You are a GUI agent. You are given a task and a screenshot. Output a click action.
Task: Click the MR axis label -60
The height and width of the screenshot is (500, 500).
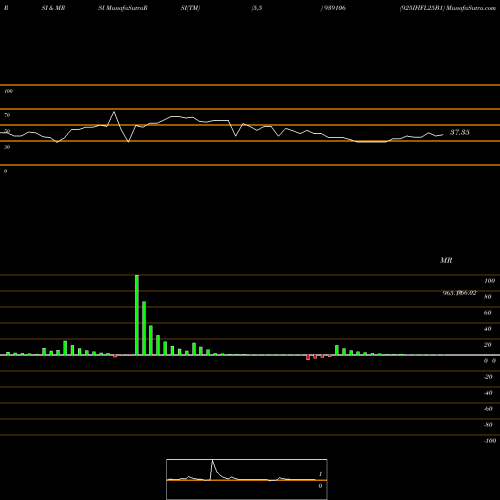tap(488, 409)
